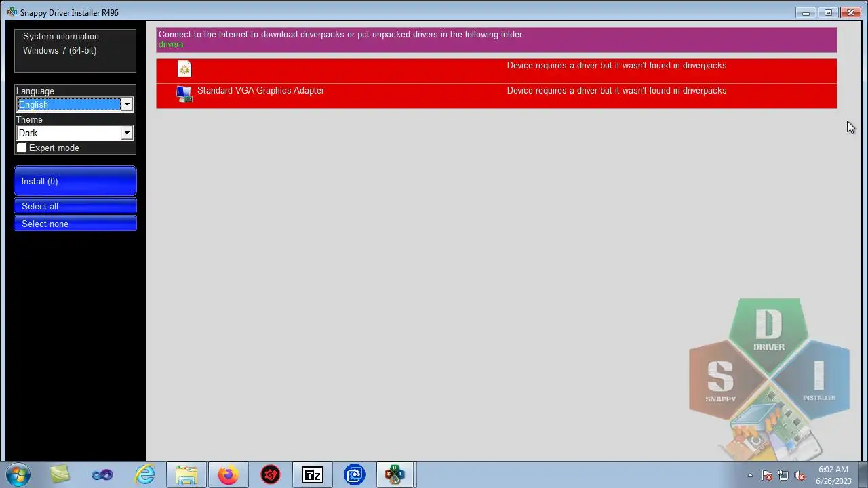Screen dimensions: 868x488
Task: Open the Theme dropdown showing Dark
Action: click(x=75, y=133)
